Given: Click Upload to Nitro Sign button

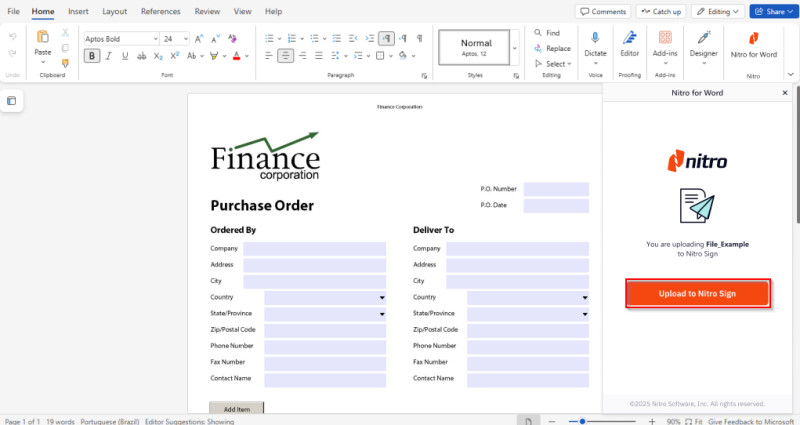Looking at the screenshot, I should [x=698, y=293].
